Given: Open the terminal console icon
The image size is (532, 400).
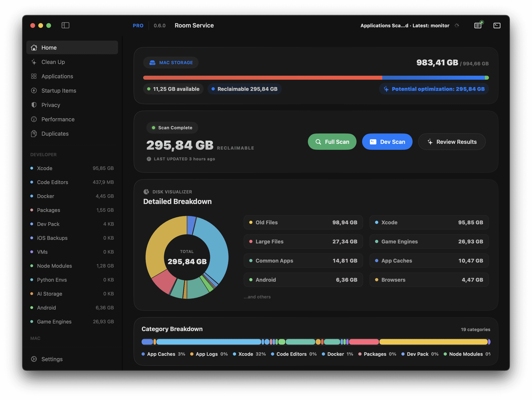Looking at the screenshot, I should [x=497, y=25].
